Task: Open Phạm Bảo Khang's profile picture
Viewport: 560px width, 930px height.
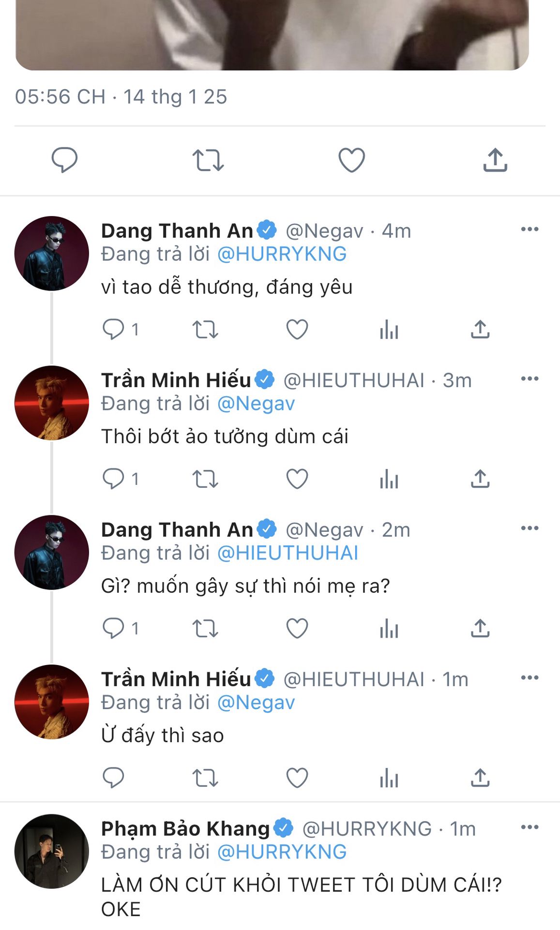Action: tap(52, 851)
